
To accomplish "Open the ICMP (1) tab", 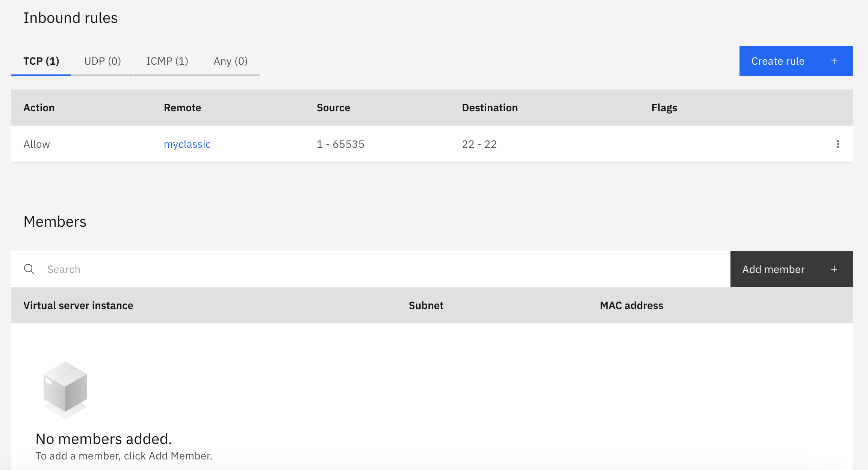I will [x=167, y=61].
